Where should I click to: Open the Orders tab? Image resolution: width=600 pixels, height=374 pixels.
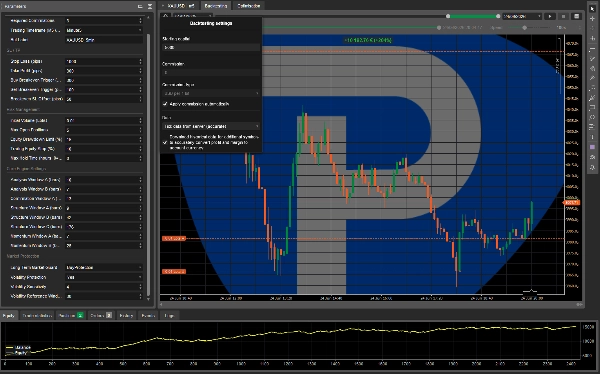tap(101, 315)
